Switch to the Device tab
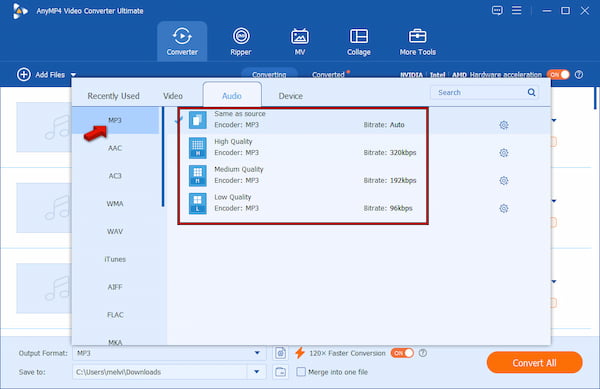Viewport: 600px width, 389px height. click(x=290, y=96)
